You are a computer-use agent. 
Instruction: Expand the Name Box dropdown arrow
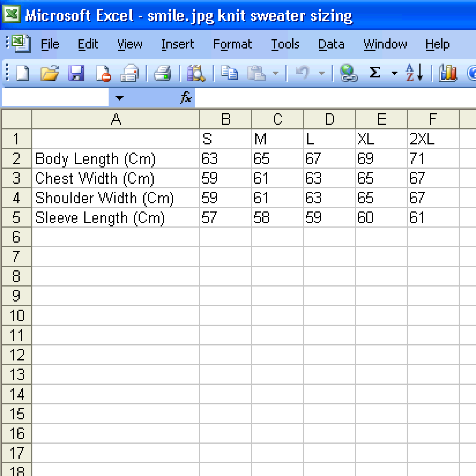(119, 98)
